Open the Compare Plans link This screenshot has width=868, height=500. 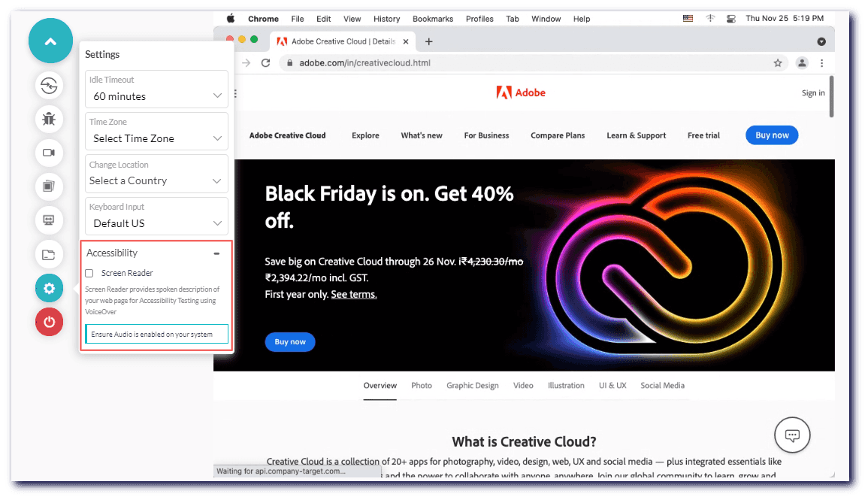point(558,135)
